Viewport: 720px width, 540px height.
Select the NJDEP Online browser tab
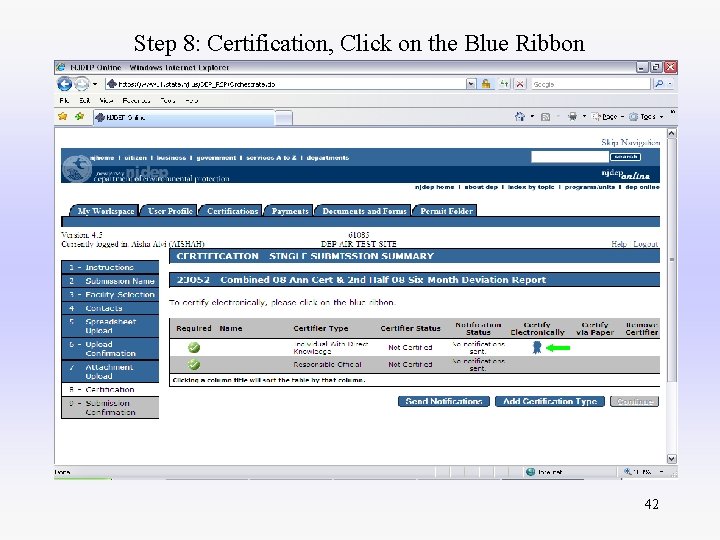[184, 118]
